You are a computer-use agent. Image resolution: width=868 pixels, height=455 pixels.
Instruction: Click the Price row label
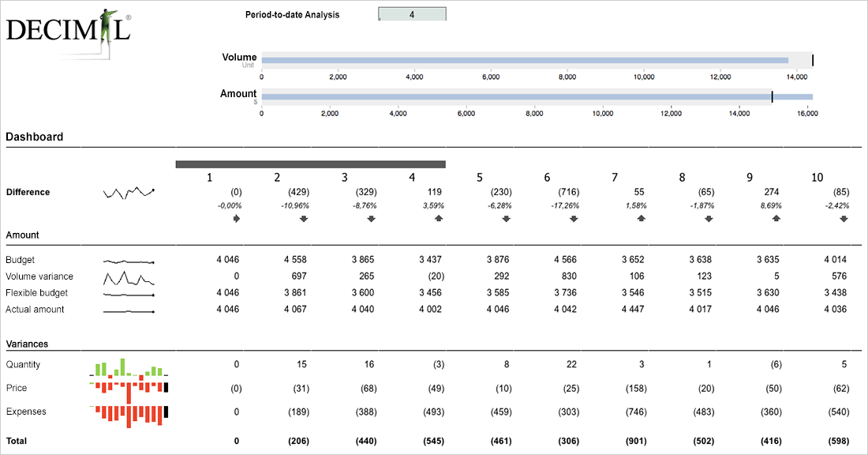click(x=16, y=388)
